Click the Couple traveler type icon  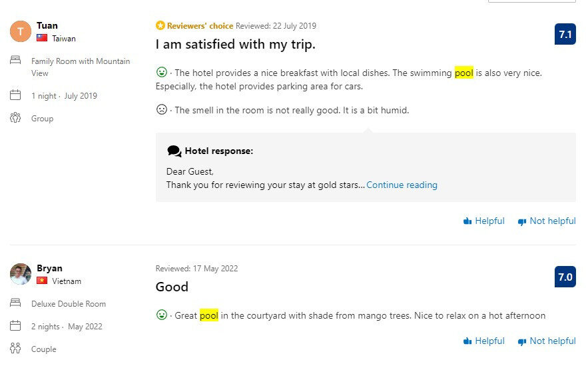(15, 348)
